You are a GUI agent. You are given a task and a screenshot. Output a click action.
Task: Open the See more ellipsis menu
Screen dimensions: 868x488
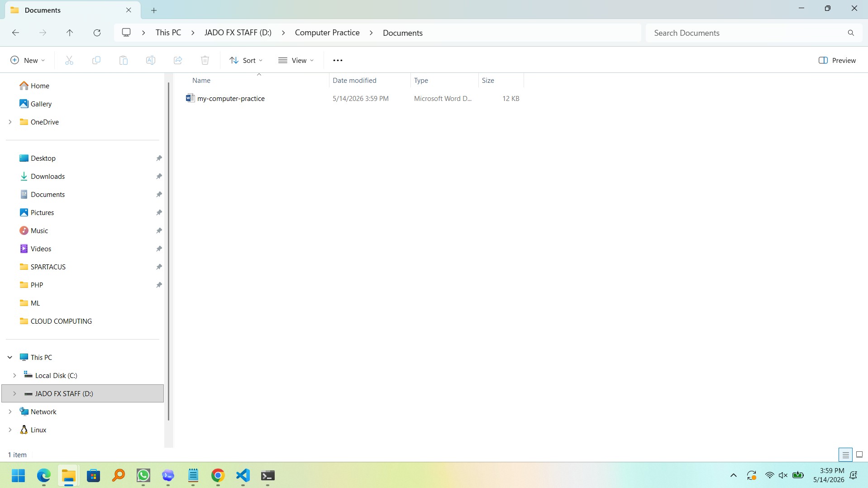338,60
